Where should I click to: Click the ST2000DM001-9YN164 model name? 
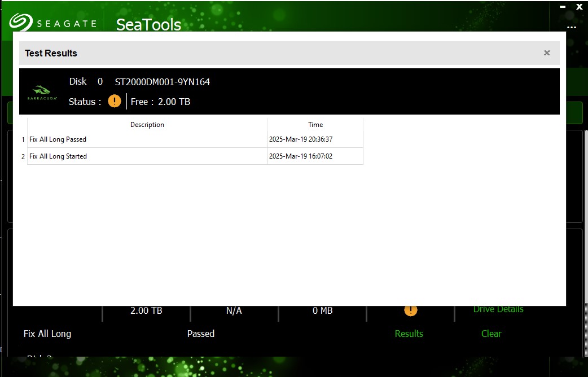coord(162,82)
